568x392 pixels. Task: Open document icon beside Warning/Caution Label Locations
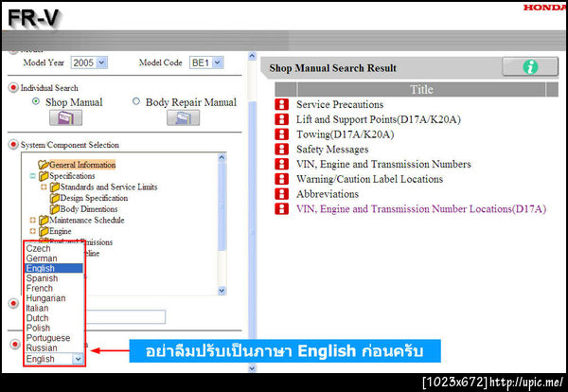[x=281, y=179]
